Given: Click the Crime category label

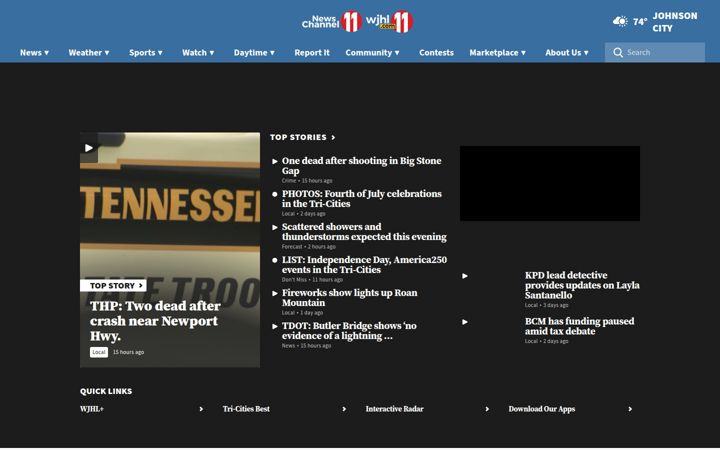Looking at the screenshot, I should pos(289,181).
